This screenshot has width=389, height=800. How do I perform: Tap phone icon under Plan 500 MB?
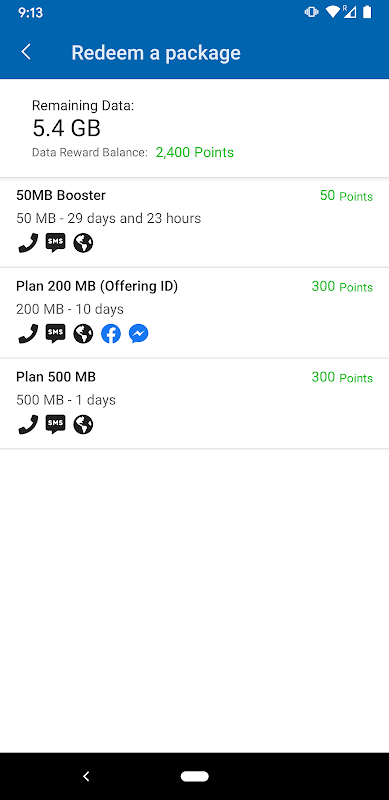pyautogui.click(x=28, y=424)
